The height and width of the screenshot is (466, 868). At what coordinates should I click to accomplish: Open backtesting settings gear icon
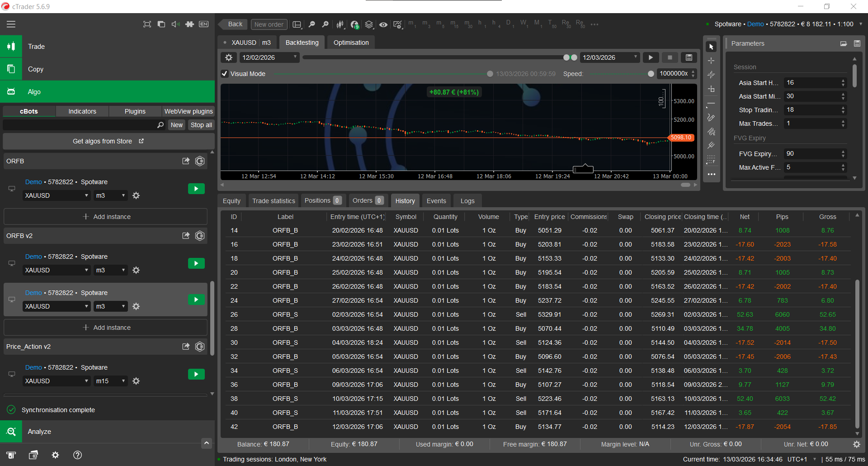tap(229, 57)
